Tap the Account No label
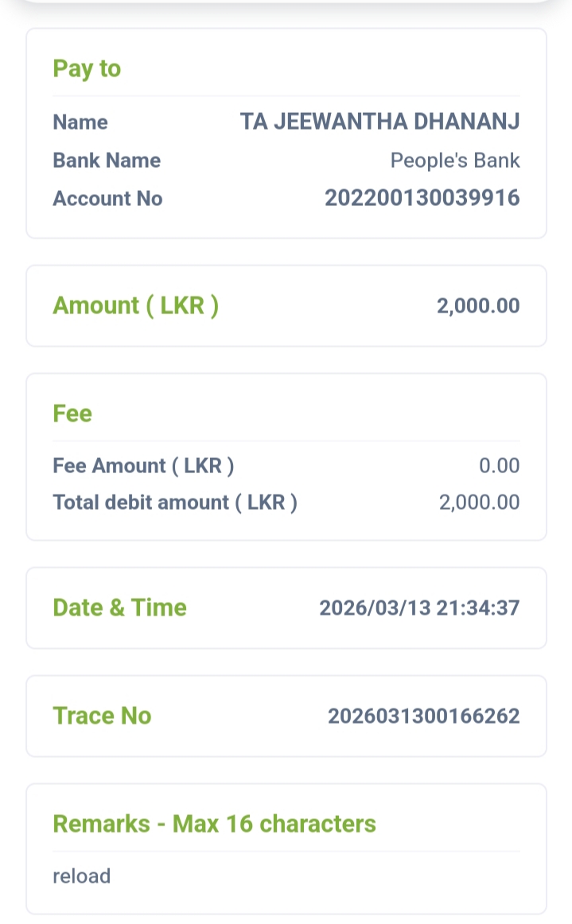The width and height of the screenshot is (572, 924). click(107, 199)
